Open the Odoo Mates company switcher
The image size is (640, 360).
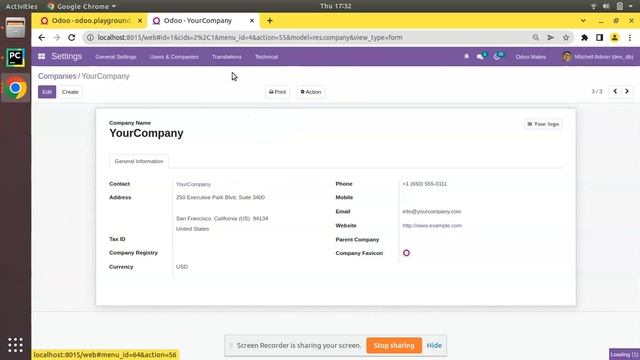click(x=531, y=57)
